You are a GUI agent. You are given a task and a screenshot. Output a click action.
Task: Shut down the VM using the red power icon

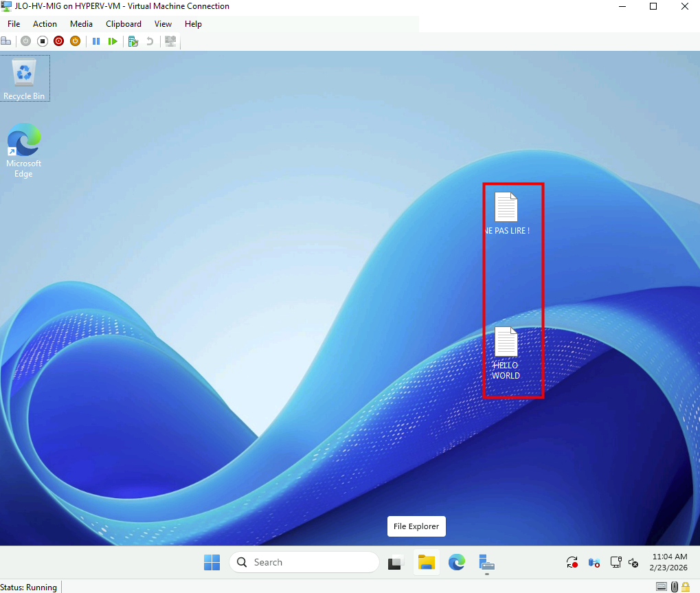(58, 41)
